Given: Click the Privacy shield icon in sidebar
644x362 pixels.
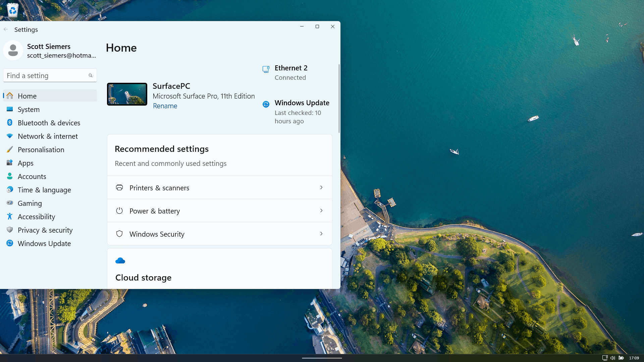Looking at the screenshot, I should click(x=10, y=230).
